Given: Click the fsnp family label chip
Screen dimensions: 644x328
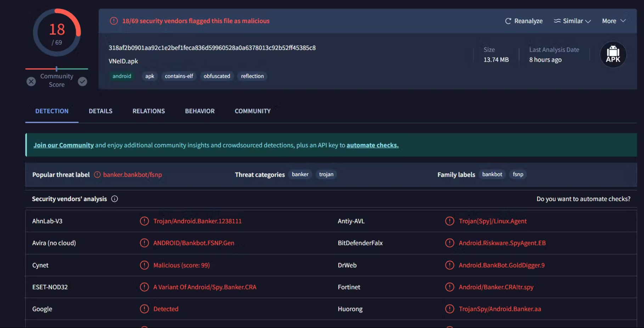Looking at the screenshot, I should pyautogui.click(x=518, y=174).
